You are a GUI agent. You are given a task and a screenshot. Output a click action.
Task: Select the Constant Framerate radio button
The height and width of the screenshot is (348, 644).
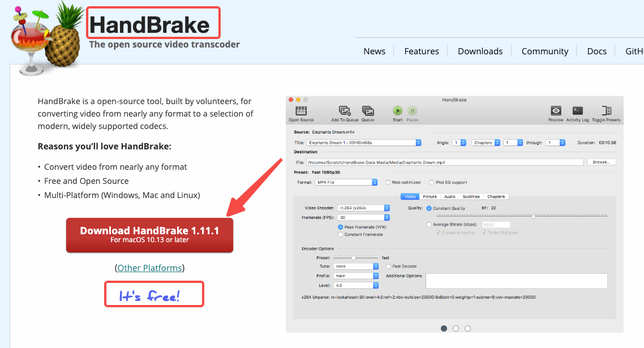coord(340,234)
